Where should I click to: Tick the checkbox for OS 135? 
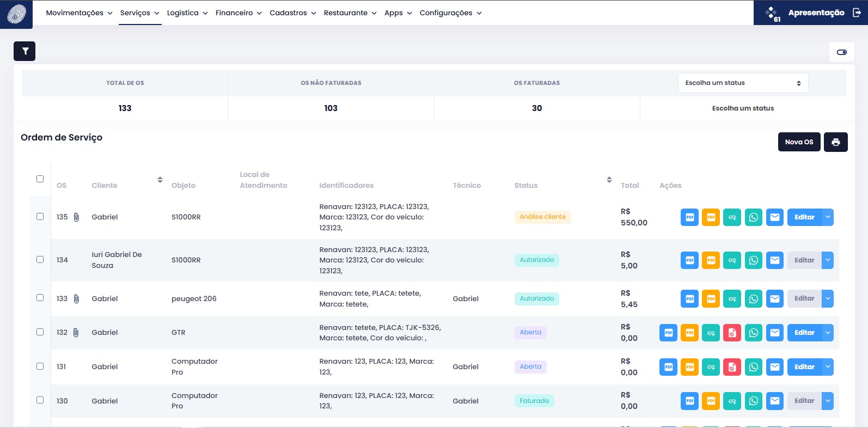tap(40, 216)
